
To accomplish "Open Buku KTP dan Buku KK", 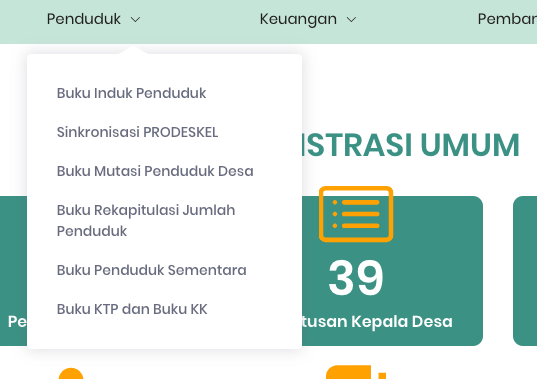I will pyautogui.click(x=132, y=309).
